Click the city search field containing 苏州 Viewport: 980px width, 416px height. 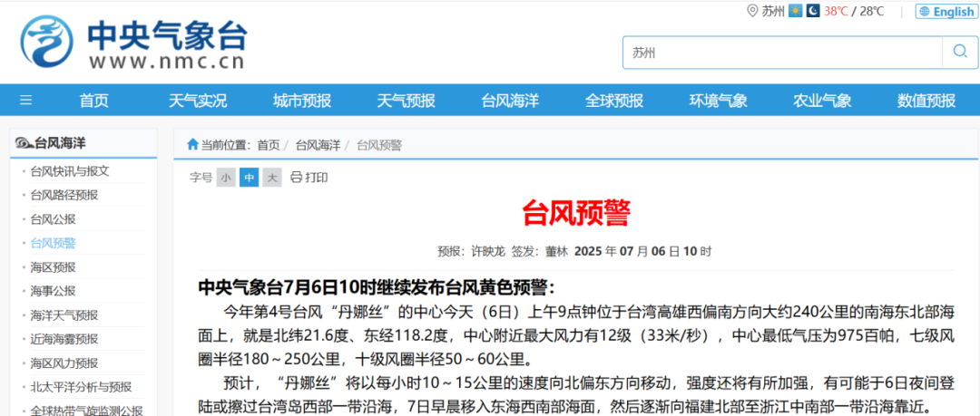coord(780,53)
